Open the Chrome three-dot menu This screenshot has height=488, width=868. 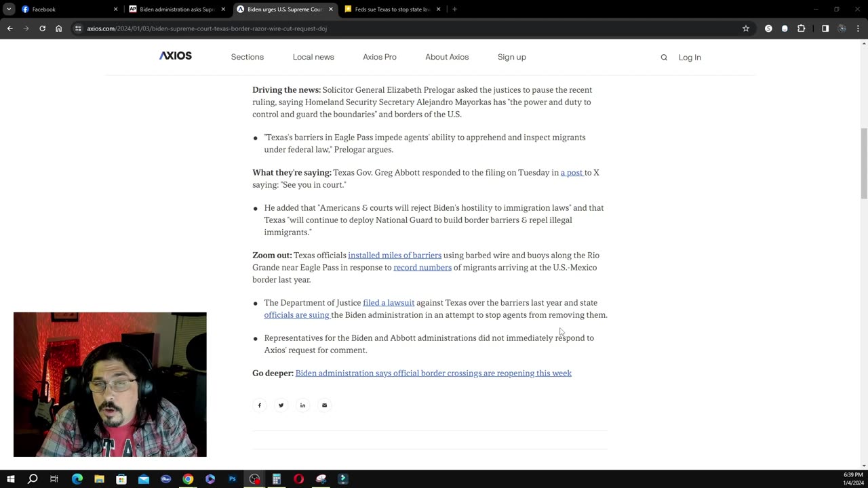(859, 28)
